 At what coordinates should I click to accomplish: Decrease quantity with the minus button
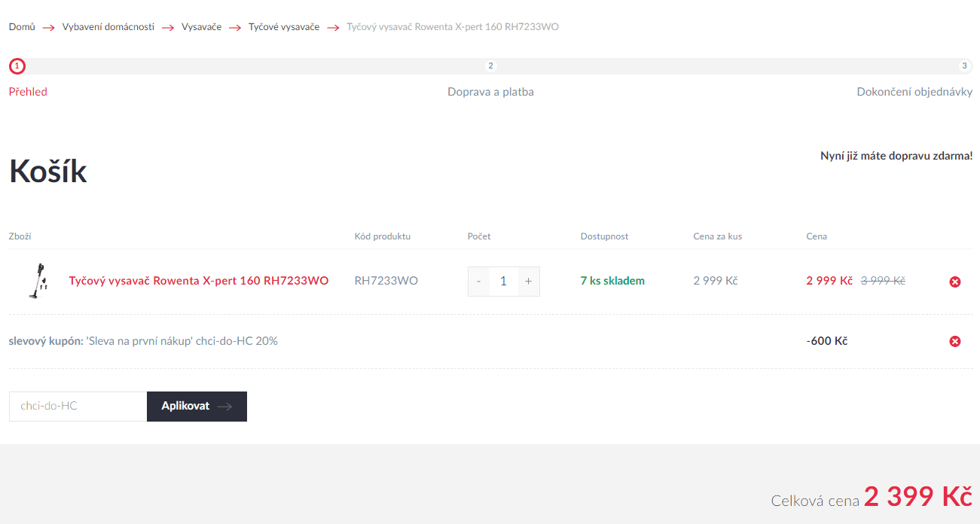coord(478,282)
